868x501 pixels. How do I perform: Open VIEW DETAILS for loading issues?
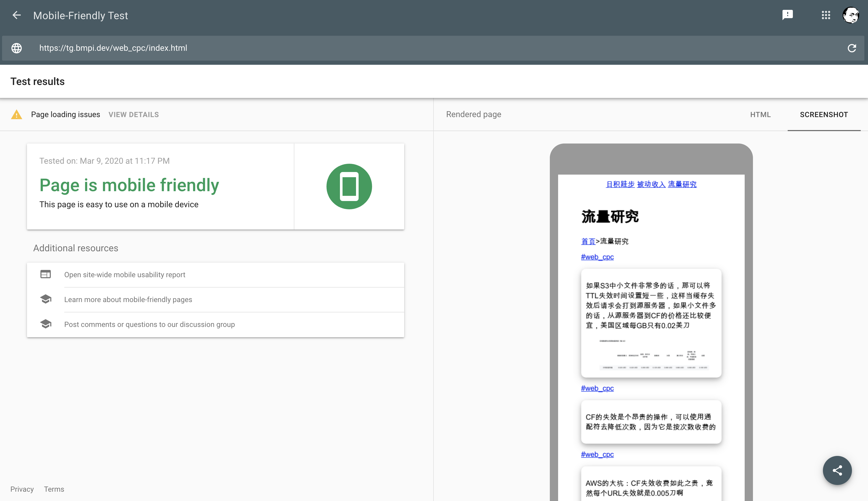point(133,114)
